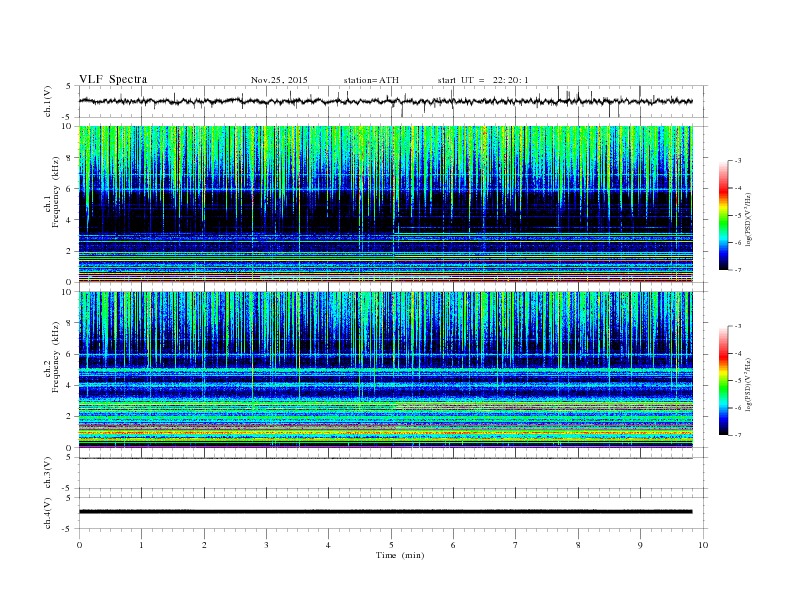Click time axis tick label "5"
This screenshot has height=612, width=792.
[391, 545]
